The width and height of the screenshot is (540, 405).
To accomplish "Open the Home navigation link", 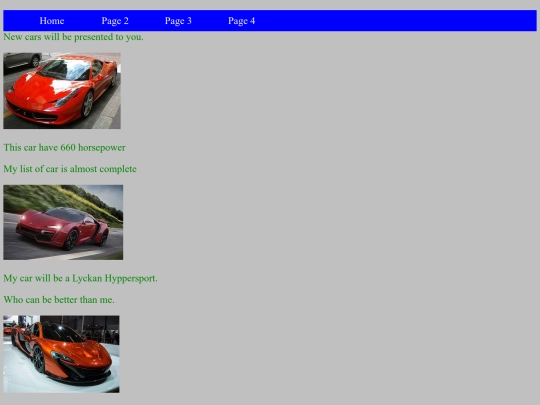I will pyautogui.click(x=52, y=21).
